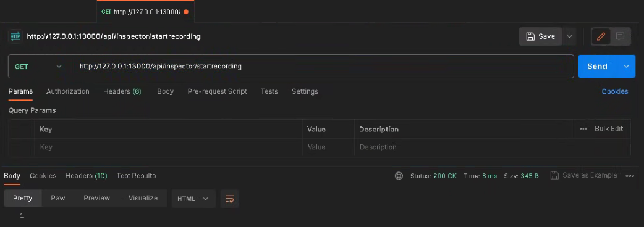This screenshot has width=644, height=227.
Task: Open the arrow dropdown next to Save
Action: [570, 36]
